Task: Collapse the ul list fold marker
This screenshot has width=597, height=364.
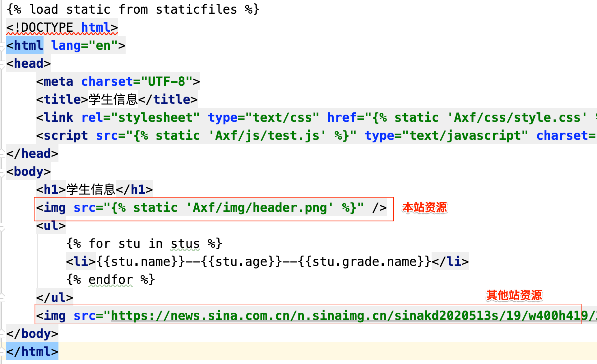Action: (x=2, y=227)
